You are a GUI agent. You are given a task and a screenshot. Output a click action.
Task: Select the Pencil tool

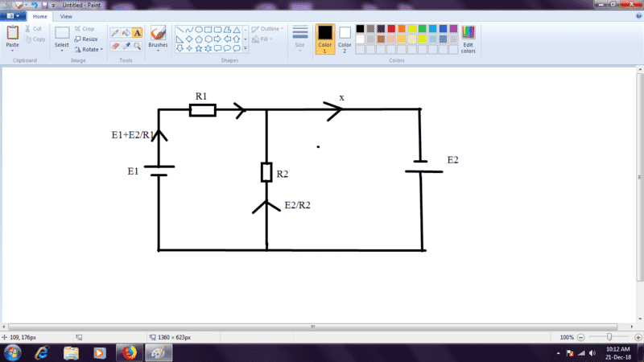point(114,33)
